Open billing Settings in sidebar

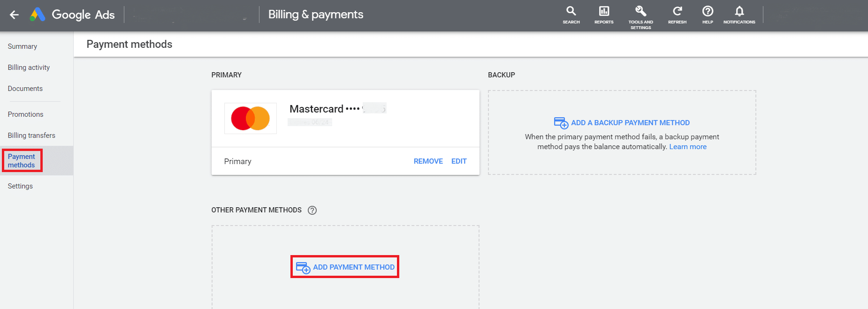click(20, 186)
